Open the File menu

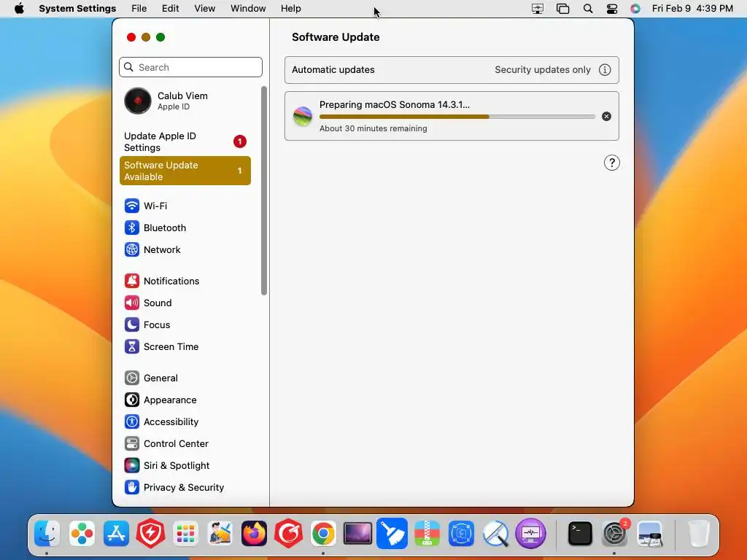point(139,9)
